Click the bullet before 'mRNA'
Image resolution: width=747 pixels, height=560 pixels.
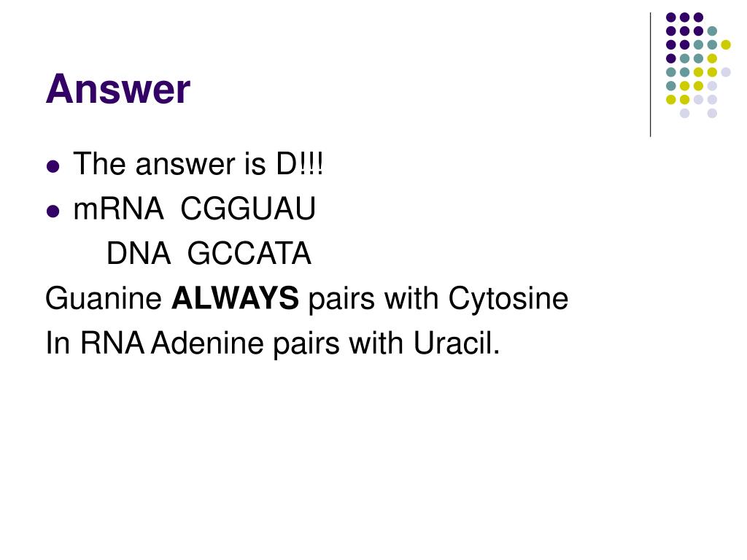coord(53,211)
